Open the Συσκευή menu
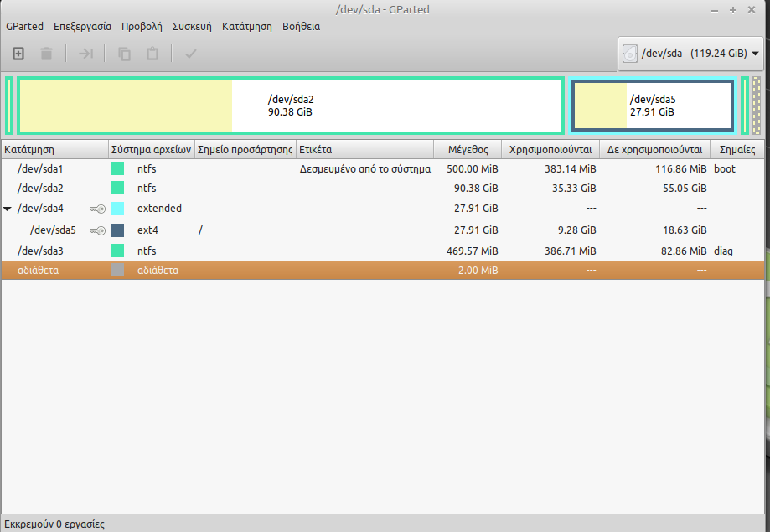770x532 pixels. click(x=192, y=27)
